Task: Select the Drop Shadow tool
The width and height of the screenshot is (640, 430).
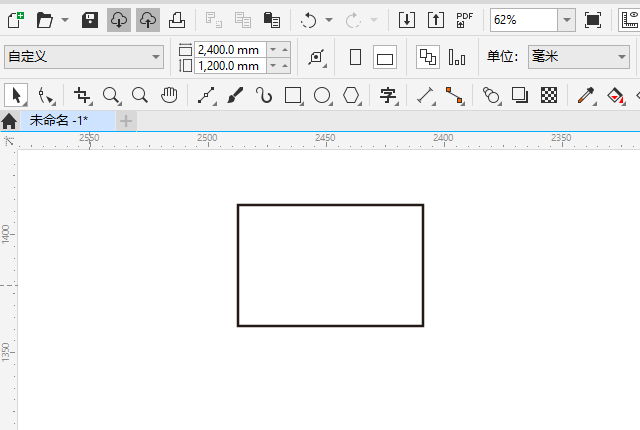Action: tap(520, 96)
